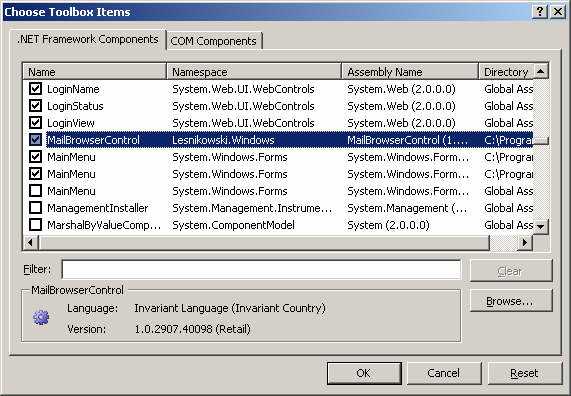Image resolution: width=571 pixels, height=396 pixels.
Task: Click inside the Filter text field
Action: pos(261,270)
